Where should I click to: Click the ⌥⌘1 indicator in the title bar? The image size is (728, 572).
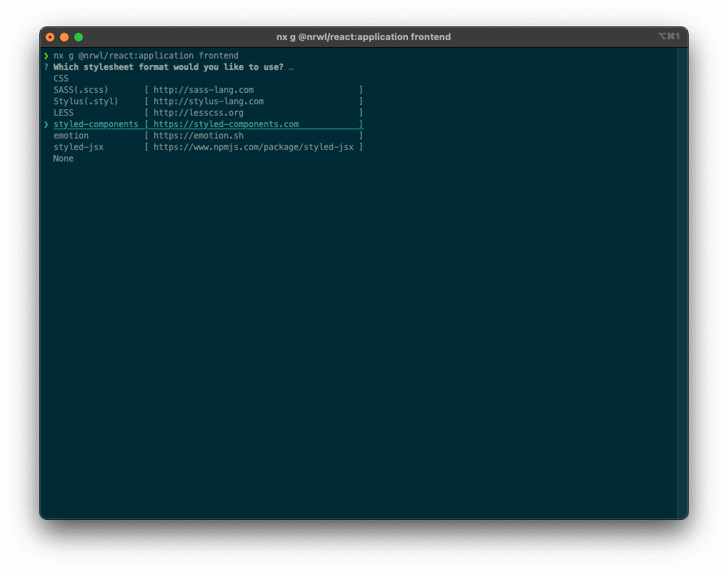click(x=670, y=36)
